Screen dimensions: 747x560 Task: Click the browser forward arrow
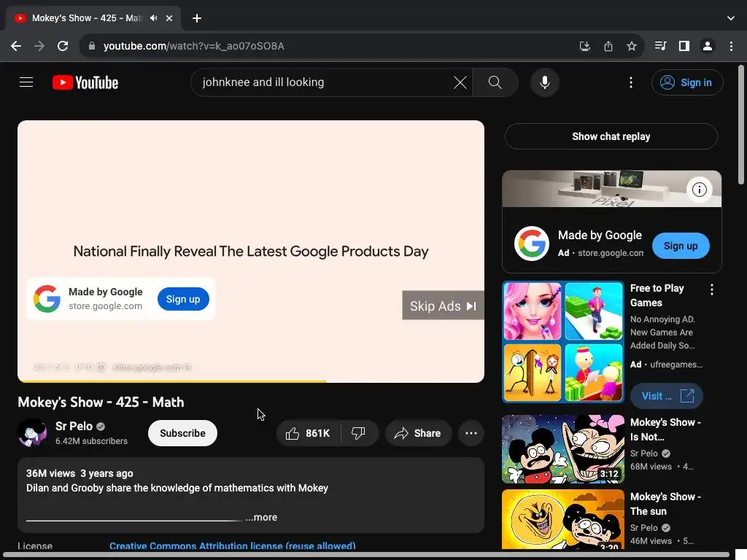click(x=39, y=46)
